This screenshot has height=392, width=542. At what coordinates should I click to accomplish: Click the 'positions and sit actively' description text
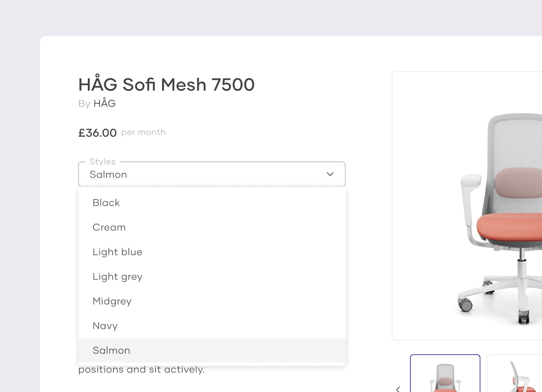(x=141, y=370)
